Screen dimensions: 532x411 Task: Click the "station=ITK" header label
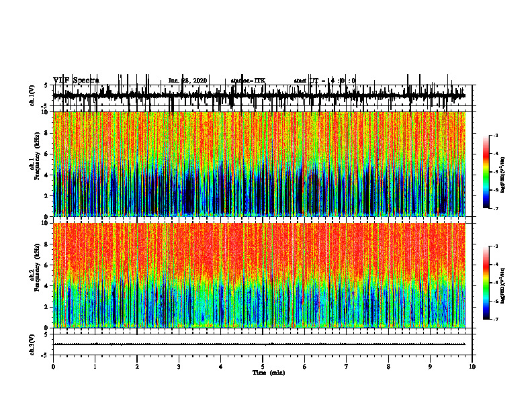click(248, 81)
